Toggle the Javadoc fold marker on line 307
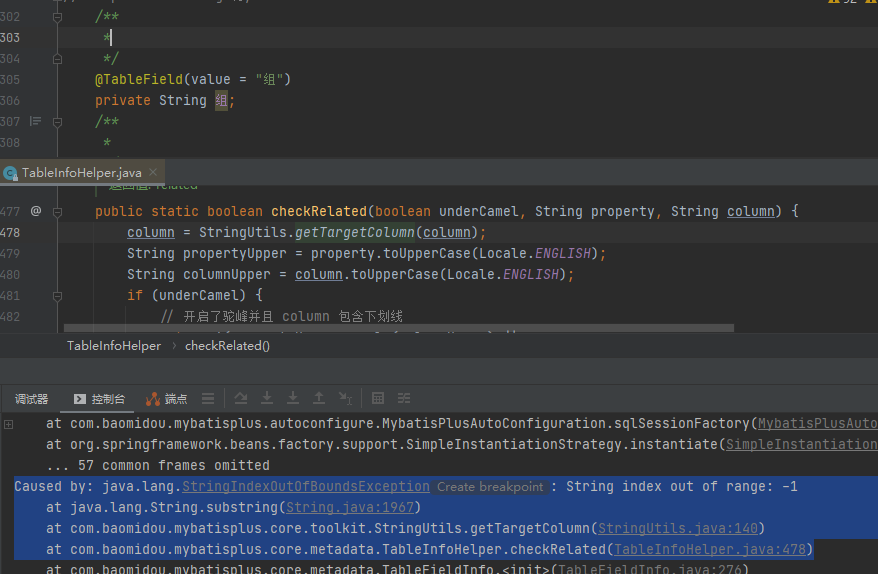Image resolution: width=878 pixels, height=574 pixels. click(x=57, y=121)
